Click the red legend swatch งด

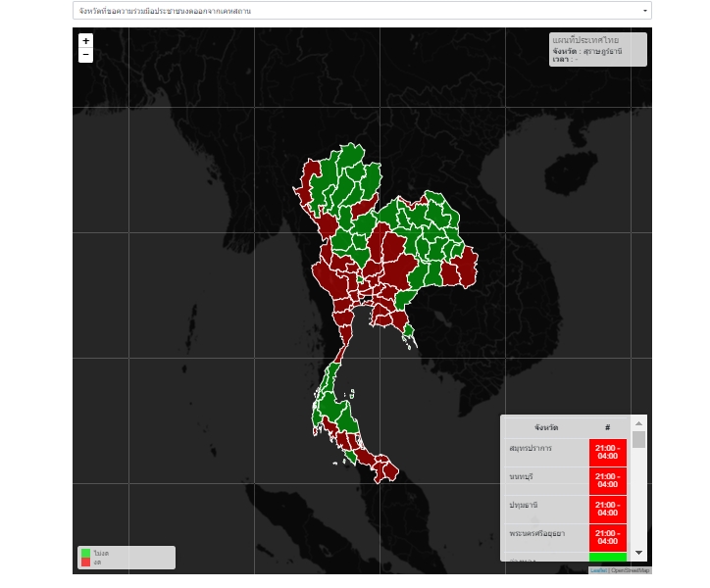tap(85, 563)
